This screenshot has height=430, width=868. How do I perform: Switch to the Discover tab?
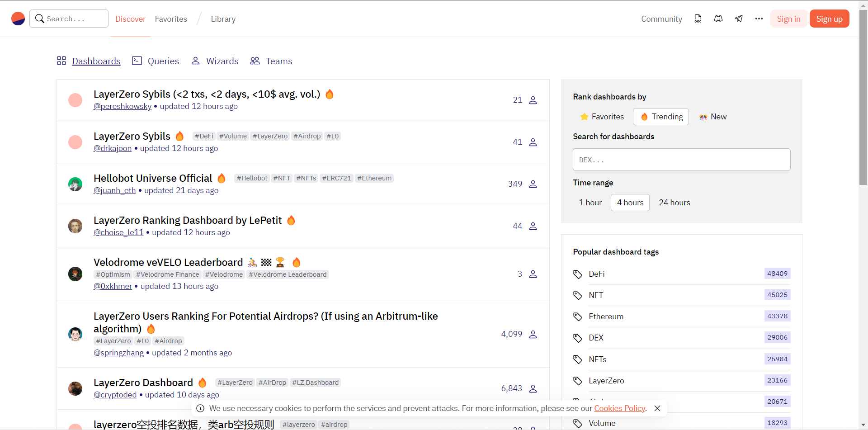[x=130, y=19]
